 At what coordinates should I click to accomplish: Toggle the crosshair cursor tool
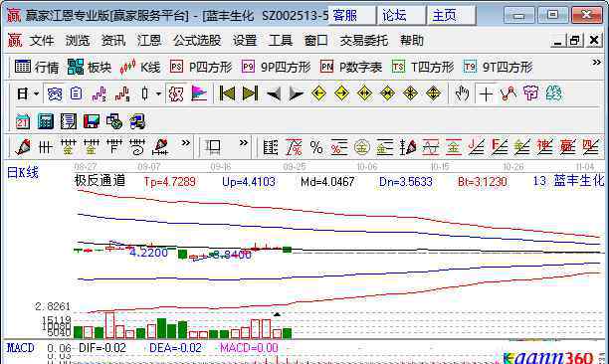[486, 93]
